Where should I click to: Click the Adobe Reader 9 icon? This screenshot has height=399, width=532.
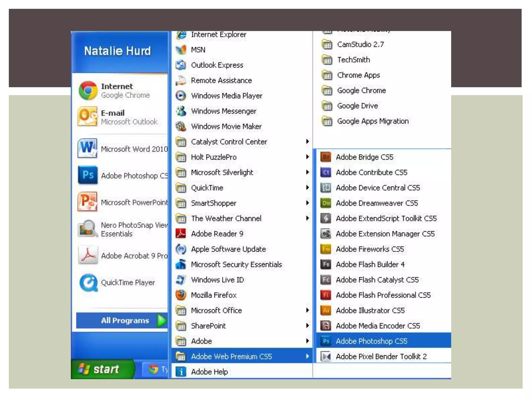[181, 234]
